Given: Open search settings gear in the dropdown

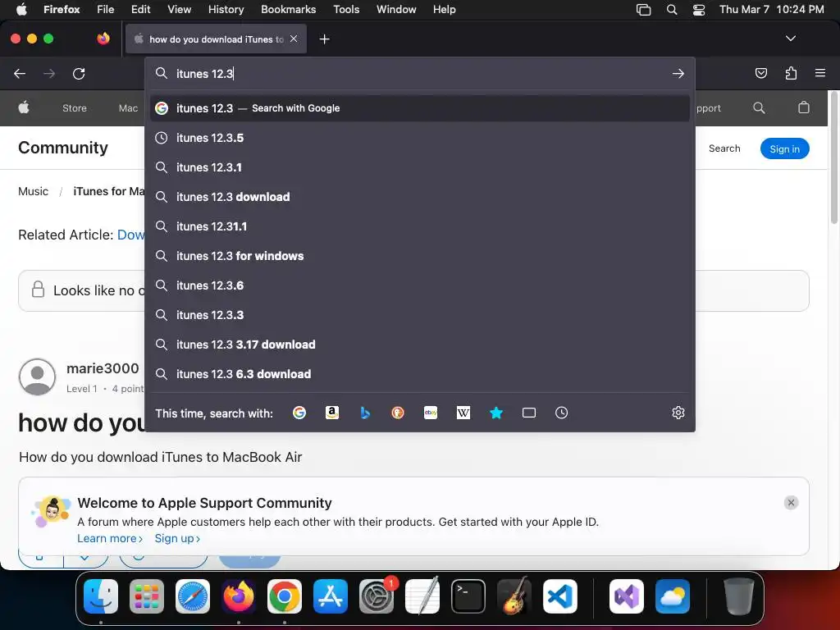Looking at the screenshot, I should click(x=678, y=413).
